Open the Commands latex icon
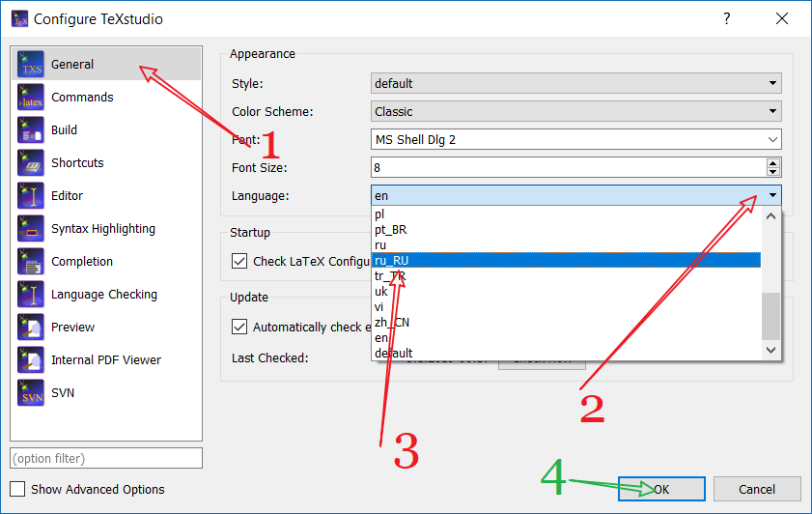Image resolution: width=812 pixels, height=514 pixels. [x=31, y=97]
